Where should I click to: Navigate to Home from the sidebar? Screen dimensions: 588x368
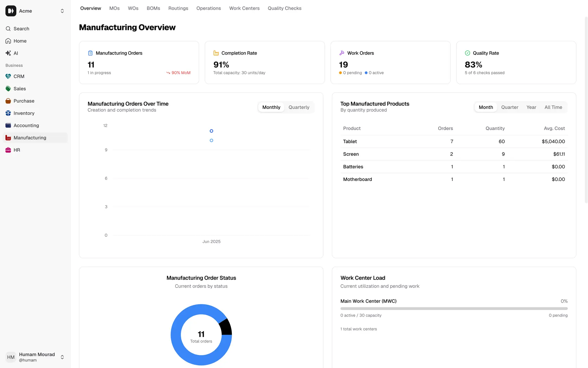20,41
